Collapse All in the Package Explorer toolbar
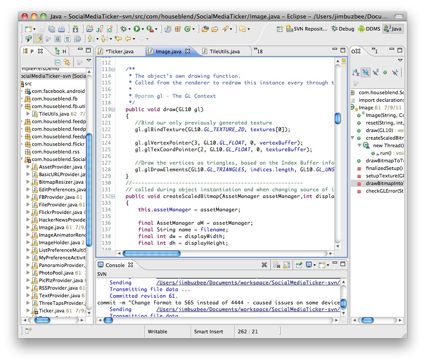 [58, 62]
